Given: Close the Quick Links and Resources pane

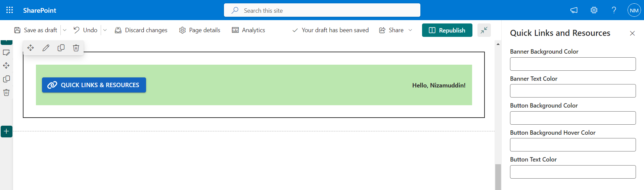Looking at the screenshot, I should (x=632, y=33).
